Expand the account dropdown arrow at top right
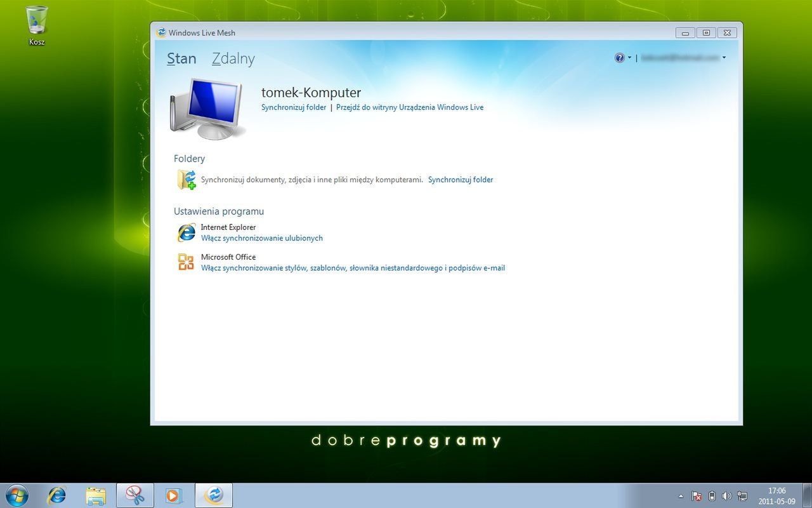This screenshot has height=508, width=812. coord(724,57)
